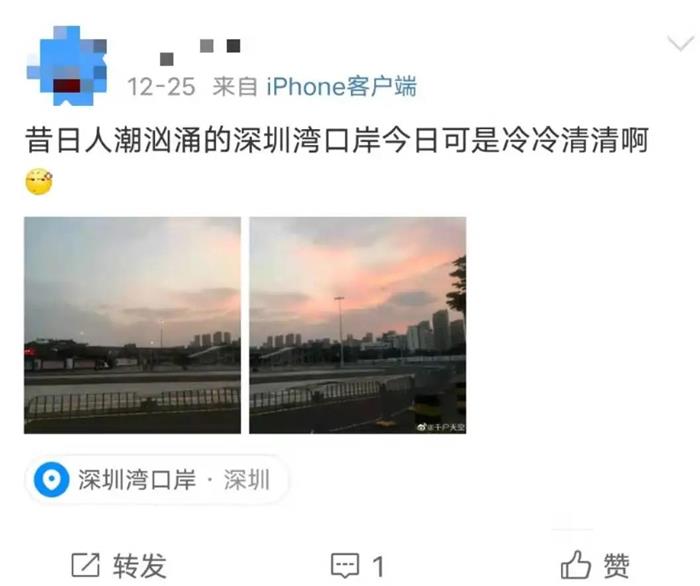Open comments via speech bubble icon
Image resolution: width=700 pixels, height=586 pixels.
tap(345, 565)
